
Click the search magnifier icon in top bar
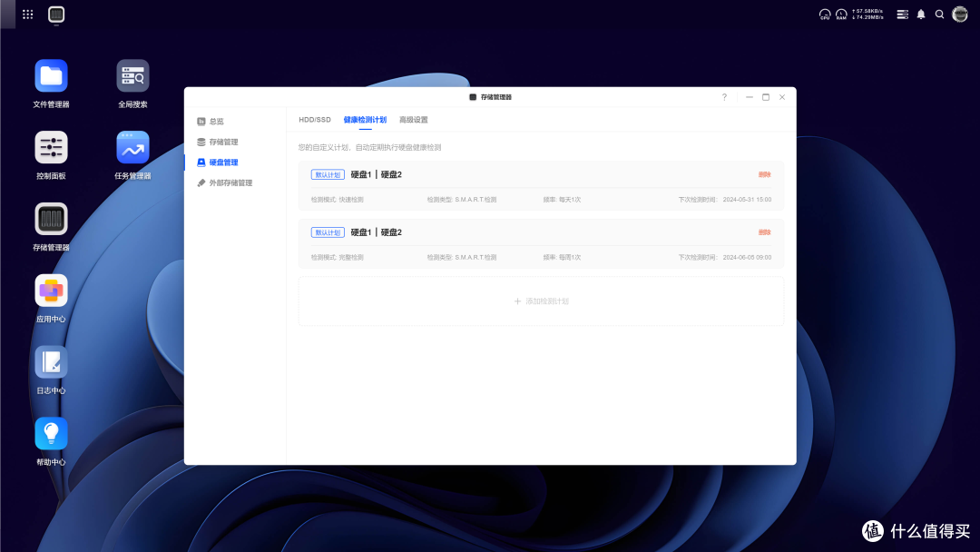(939, 15)
